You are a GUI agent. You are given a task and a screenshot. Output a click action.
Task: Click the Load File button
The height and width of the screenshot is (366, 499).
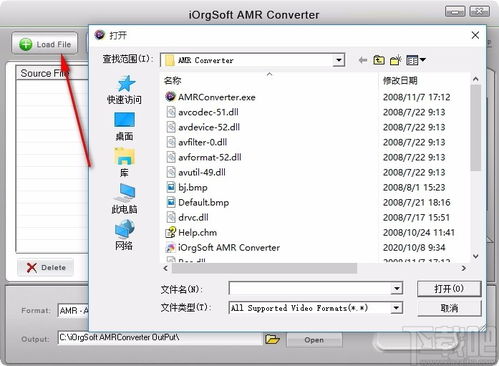45,43
